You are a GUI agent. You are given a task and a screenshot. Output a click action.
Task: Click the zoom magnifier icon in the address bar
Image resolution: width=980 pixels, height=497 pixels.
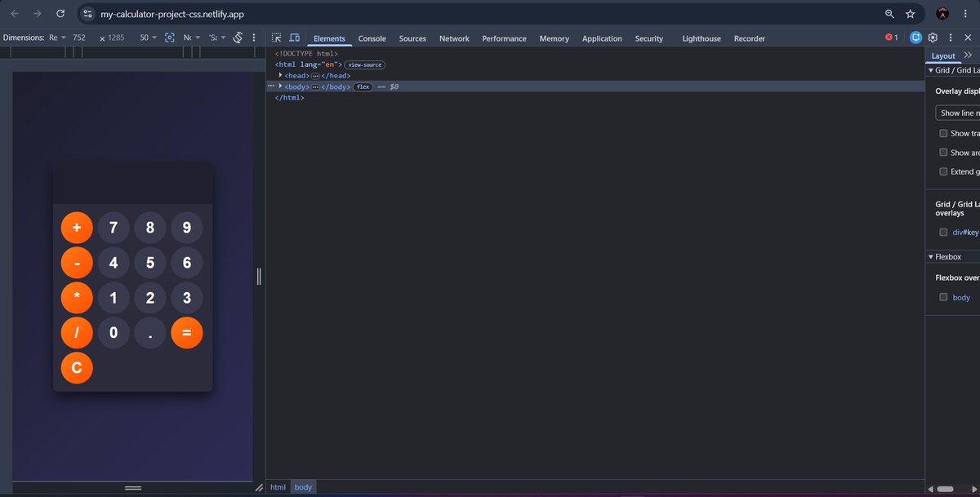[x=889, y=14]
